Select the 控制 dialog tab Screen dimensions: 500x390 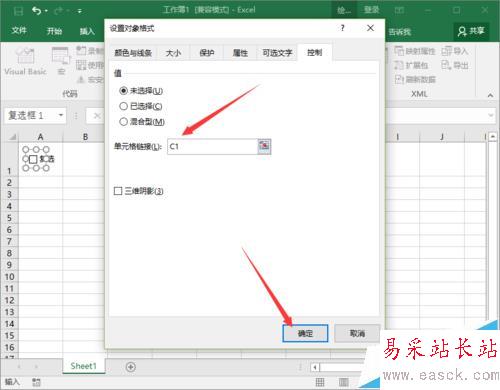[314, 52]
